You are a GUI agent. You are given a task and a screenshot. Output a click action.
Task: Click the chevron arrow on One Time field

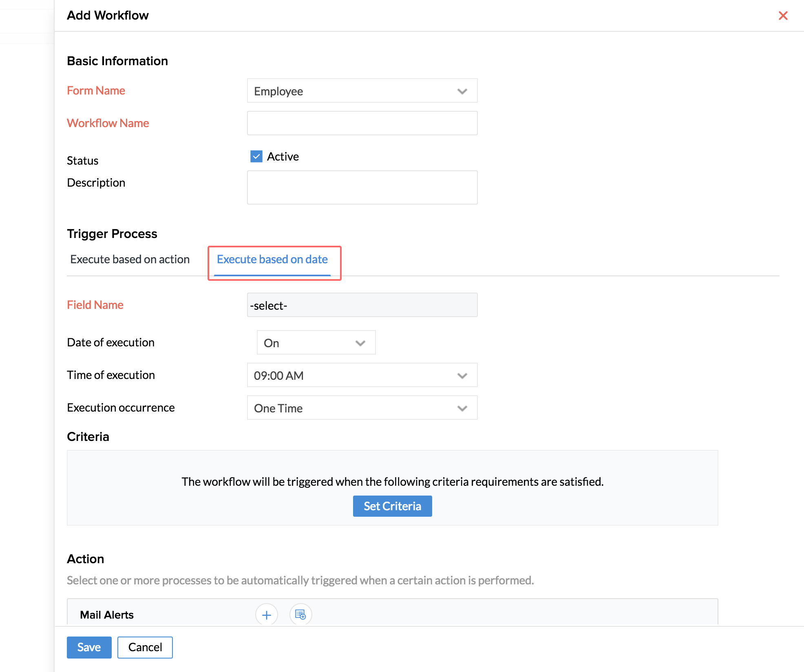tap(462, 408)
